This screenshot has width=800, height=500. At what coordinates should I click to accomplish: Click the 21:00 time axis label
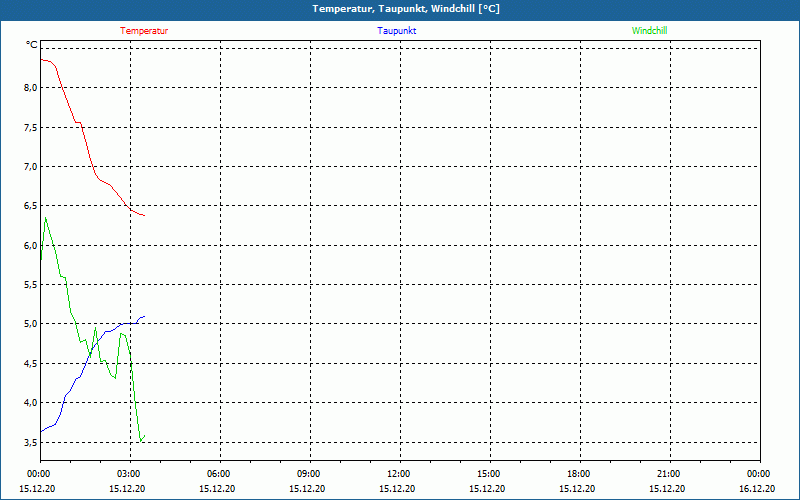click(x=670, y=474)
